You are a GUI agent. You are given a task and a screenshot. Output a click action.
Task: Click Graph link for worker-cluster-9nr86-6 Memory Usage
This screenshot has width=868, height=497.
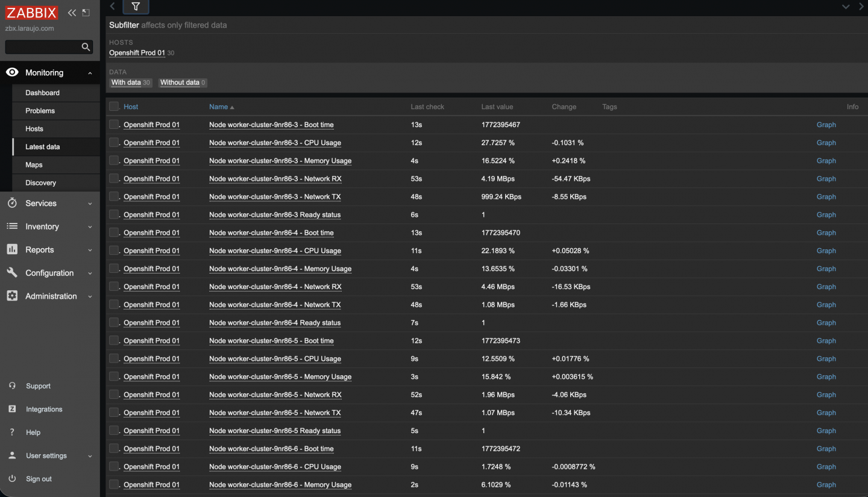click(826, 484)
